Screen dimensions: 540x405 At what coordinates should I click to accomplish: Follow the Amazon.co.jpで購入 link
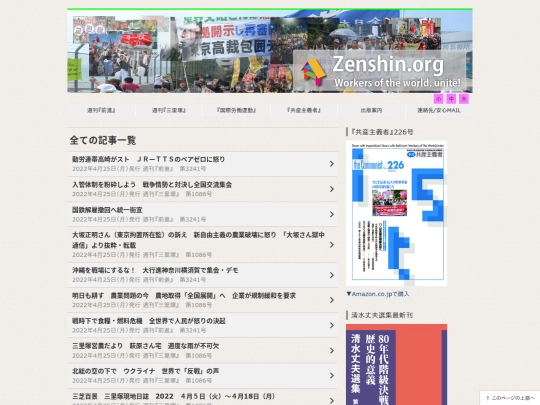tap(378, 294)
